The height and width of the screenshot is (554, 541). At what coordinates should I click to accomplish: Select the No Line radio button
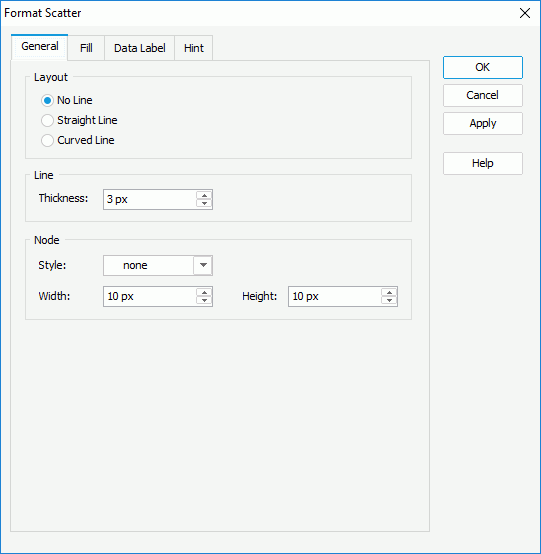pos(47,100)
